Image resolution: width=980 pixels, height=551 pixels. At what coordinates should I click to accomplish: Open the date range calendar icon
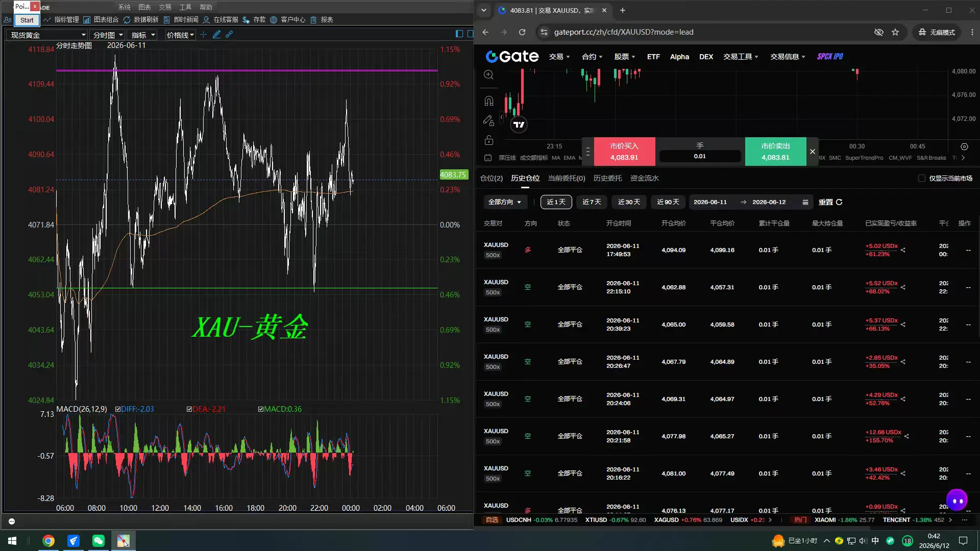pyautogui.click(x=805, y=202)
